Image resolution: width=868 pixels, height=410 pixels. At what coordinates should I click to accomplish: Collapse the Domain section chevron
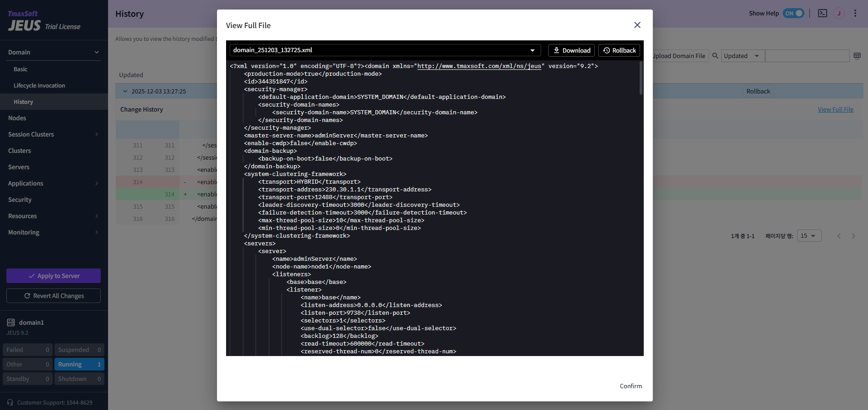(97, 52)
